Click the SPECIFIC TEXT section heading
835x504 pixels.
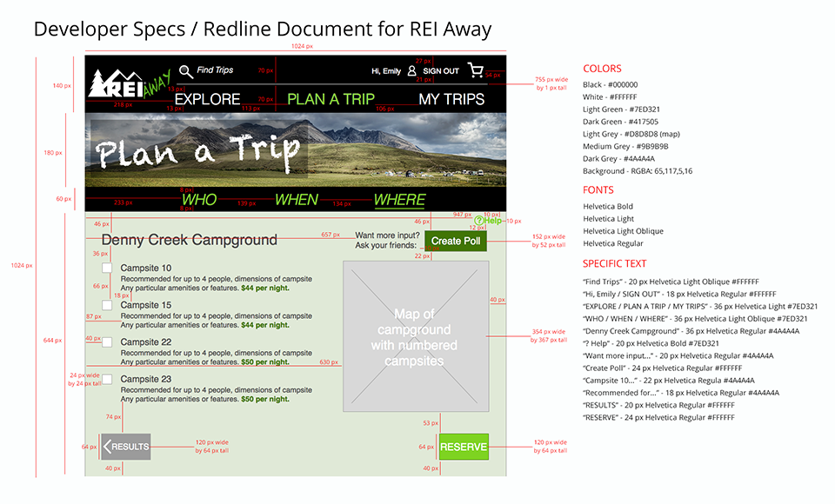click(615, 263)
